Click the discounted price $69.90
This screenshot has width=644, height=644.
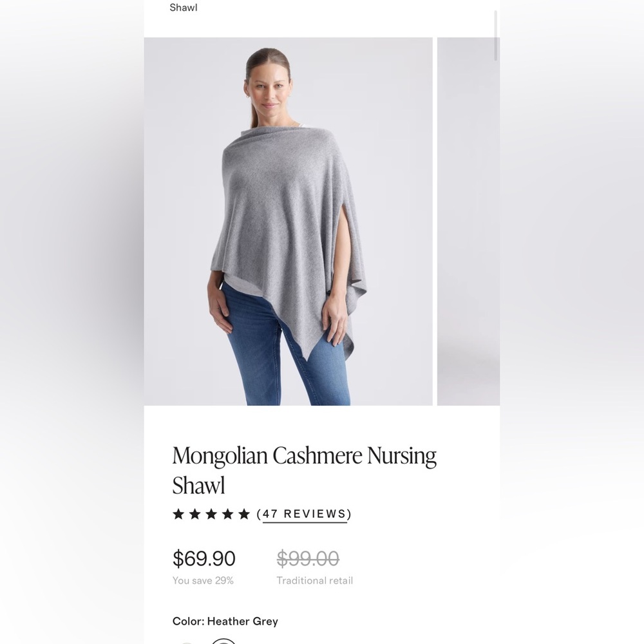(204, 559)
